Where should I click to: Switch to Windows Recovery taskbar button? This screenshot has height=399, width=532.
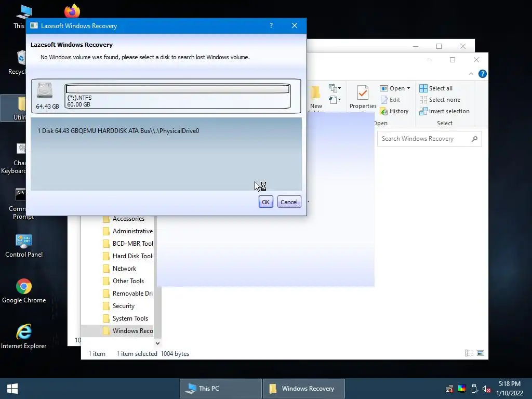(x=303, y=389)
